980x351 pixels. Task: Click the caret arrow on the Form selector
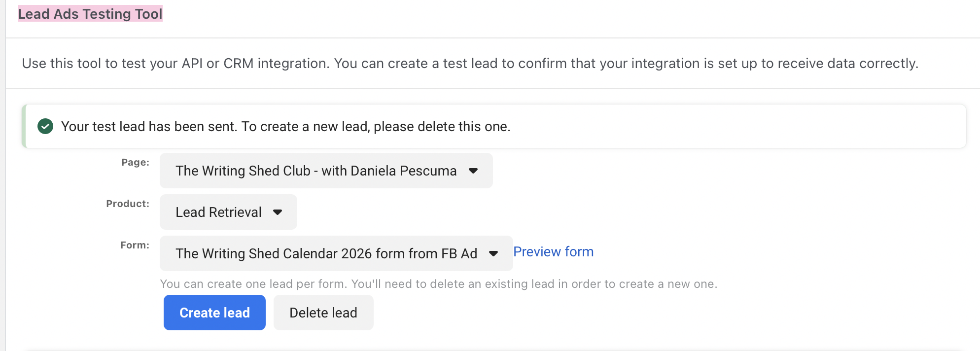493,253
